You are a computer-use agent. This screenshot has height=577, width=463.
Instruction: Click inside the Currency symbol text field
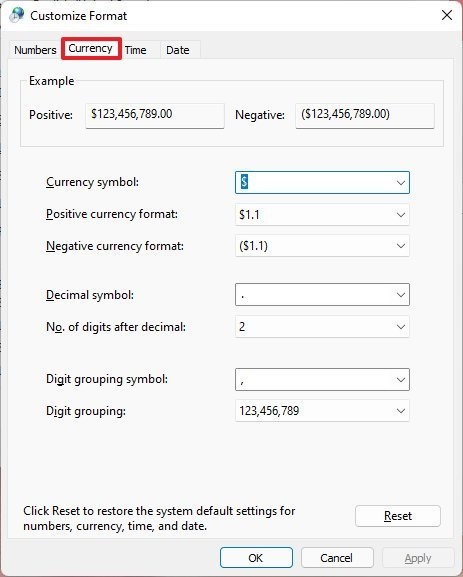coord(315,183)
